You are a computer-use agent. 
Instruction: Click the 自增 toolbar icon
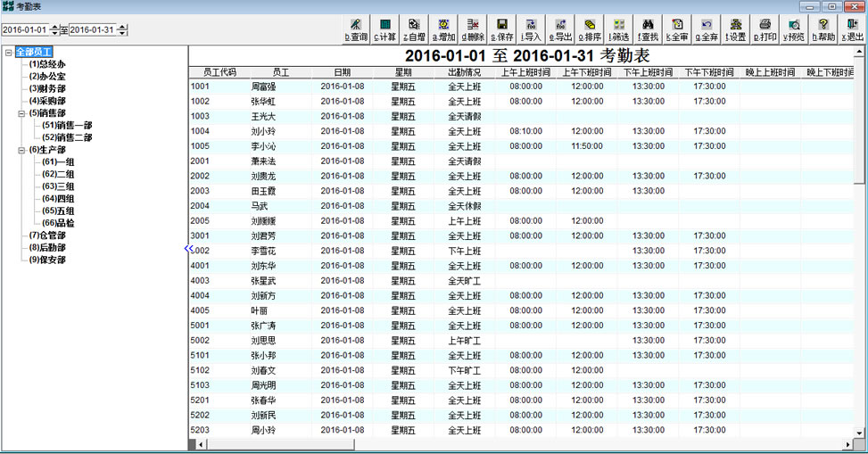[414, 29]
